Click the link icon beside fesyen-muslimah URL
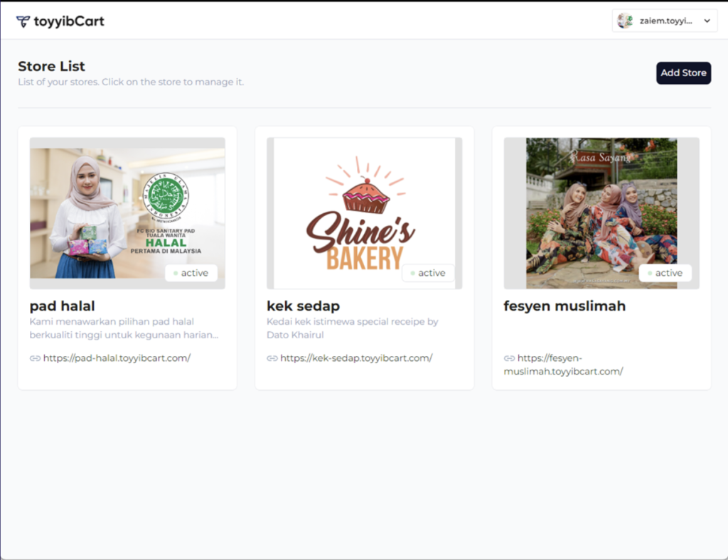The width and height of the screenshot is (728, 560). pos(509,358)
